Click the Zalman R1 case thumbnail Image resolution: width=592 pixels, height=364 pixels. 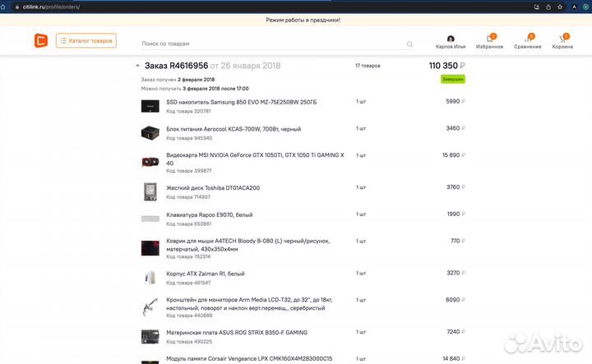[x=150, y=278]
